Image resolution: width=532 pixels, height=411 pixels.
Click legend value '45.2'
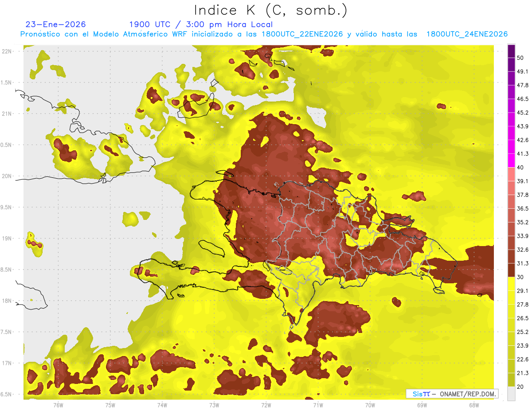click(x=523, y=113)
